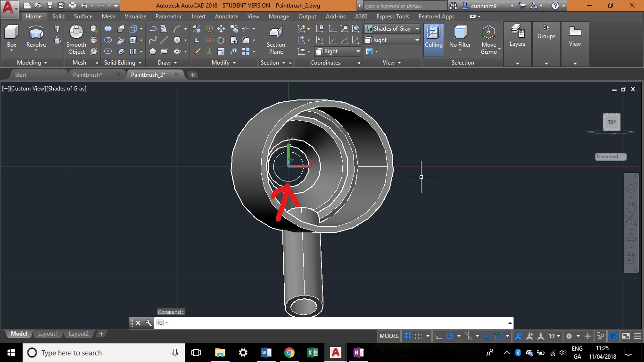The width and height of the screenshot is (644, 362).
Task: Toggle drawing grid display in status bar
Action: pos(407,336)
